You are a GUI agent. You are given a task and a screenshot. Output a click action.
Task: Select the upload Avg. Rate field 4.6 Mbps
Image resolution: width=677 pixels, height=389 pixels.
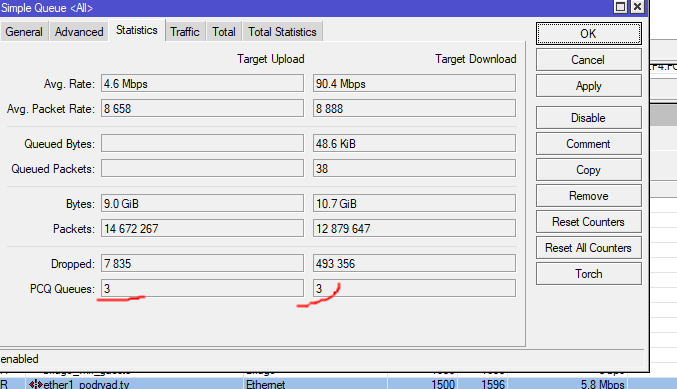(202, 83)
